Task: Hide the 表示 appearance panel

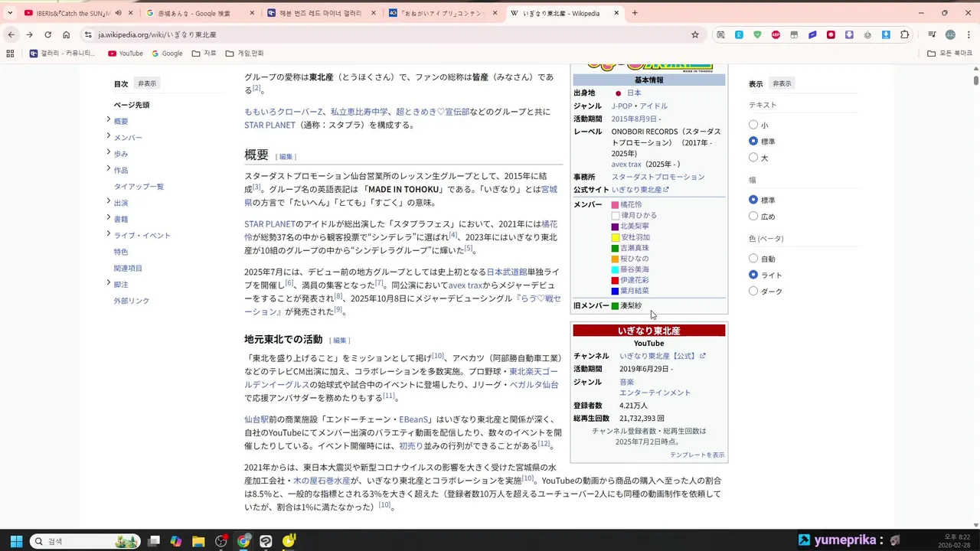Action: click(x=782, y=83)
